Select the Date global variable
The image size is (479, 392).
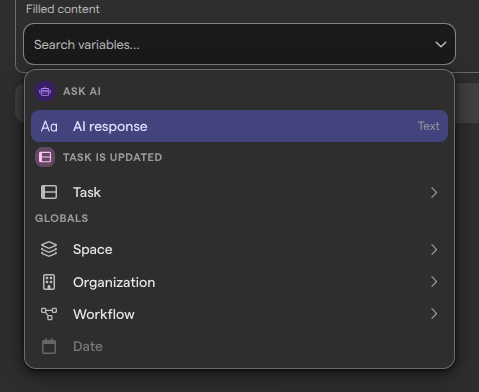239,346
